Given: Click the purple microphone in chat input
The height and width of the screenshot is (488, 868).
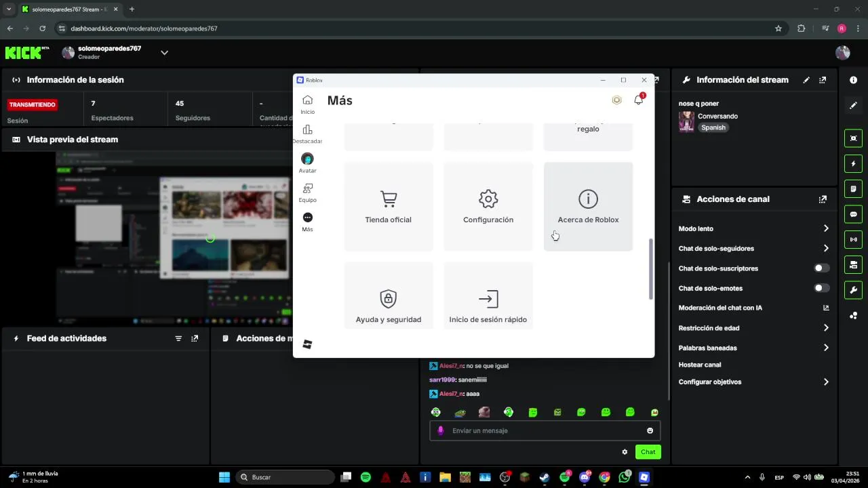Looking at the screenshot, I should click(441, 430).
